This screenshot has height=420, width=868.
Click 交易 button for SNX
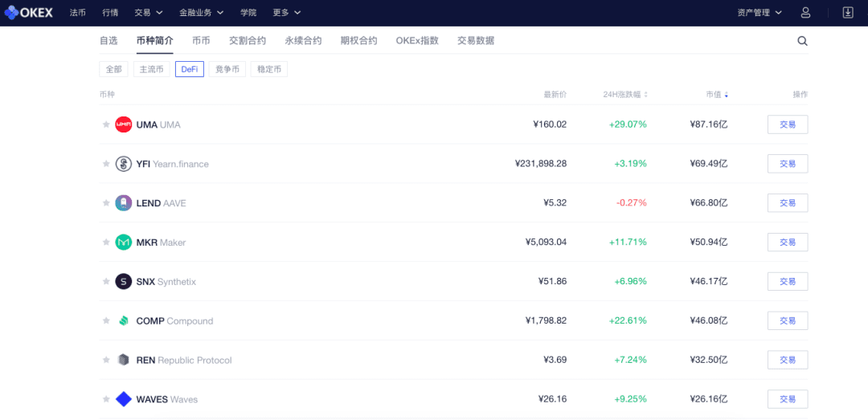coord(788,282)
